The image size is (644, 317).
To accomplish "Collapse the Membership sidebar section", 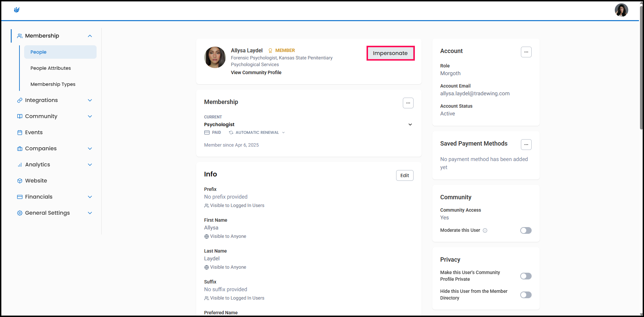I will [x=90, y=36].
